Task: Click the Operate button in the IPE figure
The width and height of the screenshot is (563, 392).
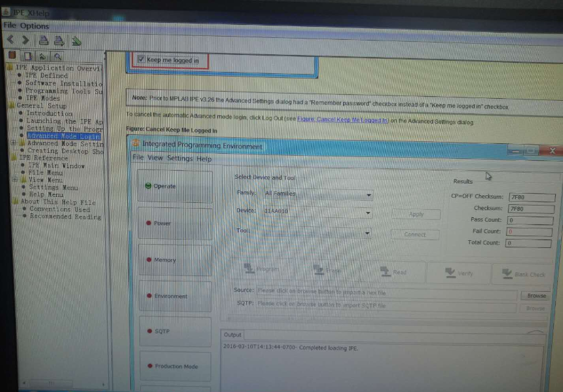Action: (x=175, y=187)
